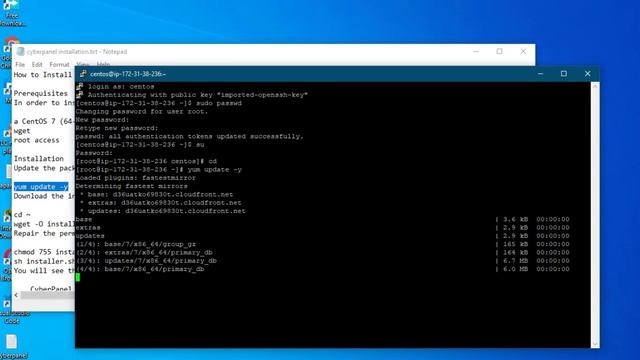Click the PuTTY vertical scrollbar track
Viewport: 640px width, 360px height.
coord(595,215)
